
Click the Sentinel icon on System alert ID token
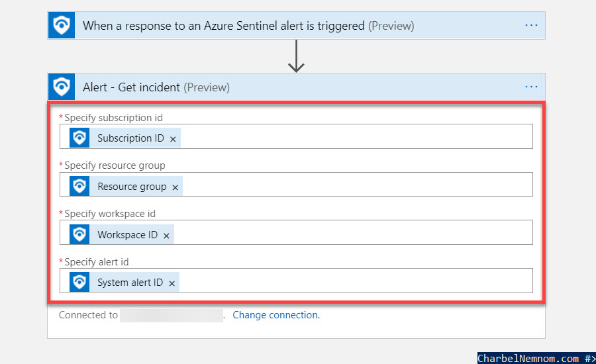(79, 282)
